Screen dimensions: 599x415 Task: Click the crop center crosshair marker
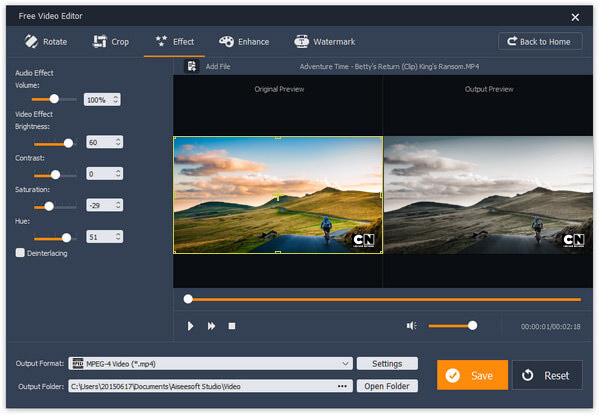(x=278, y=195)
